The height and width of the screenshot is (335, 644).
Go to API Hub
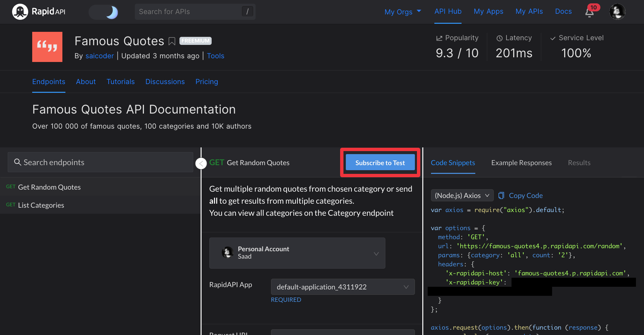448,11
